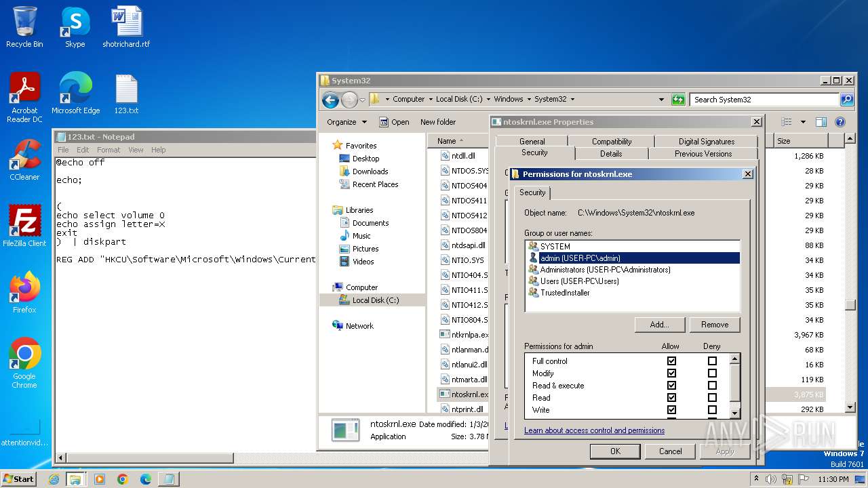Check Deny for Full control
This screenshot has height=488, width=868.
click(712, 361)
